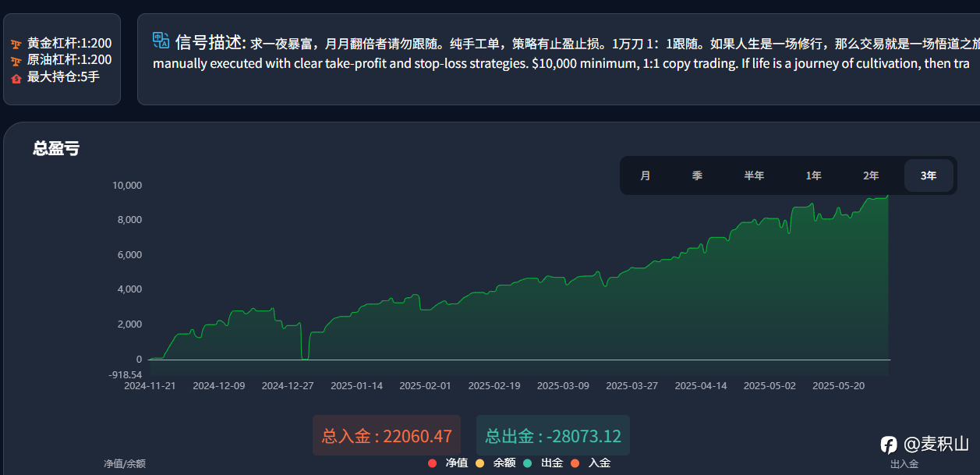Click the 4,000 y-axis label
The image size is (980, 475).
tap(129, 289)
